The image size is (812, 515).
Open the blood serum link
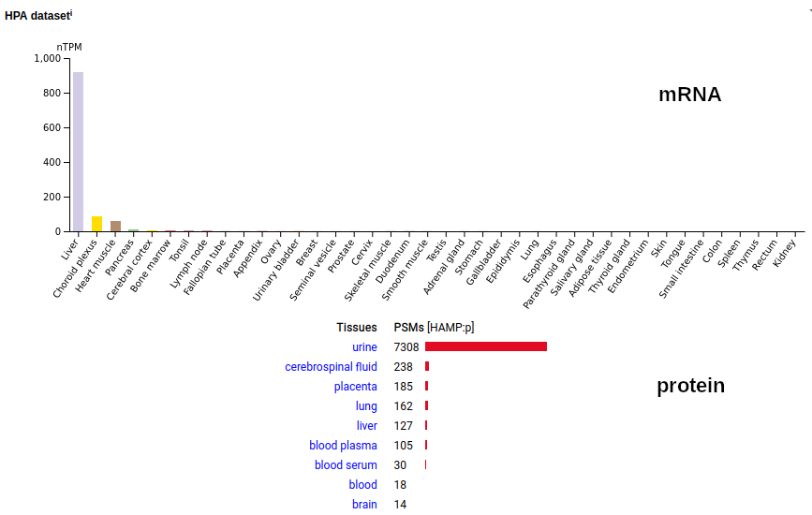346,465
